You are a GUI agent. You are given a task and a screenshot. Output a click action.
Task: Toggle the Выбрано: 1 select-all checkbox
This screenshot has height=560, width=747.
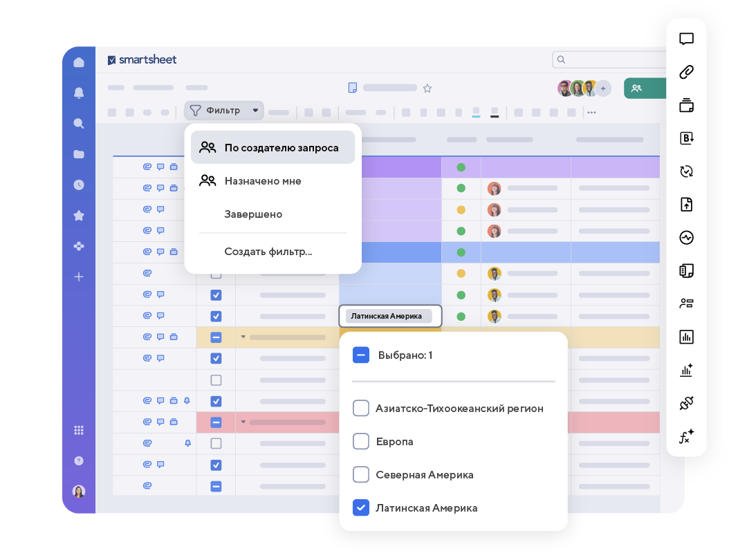(361, 355)
